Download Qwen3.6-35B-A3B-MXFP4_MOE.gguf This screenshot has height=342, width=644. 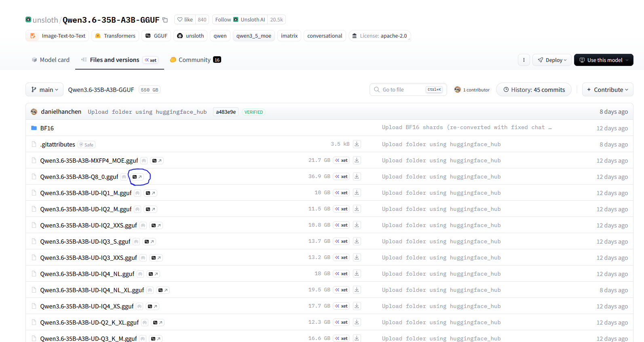tap(357, 160)
